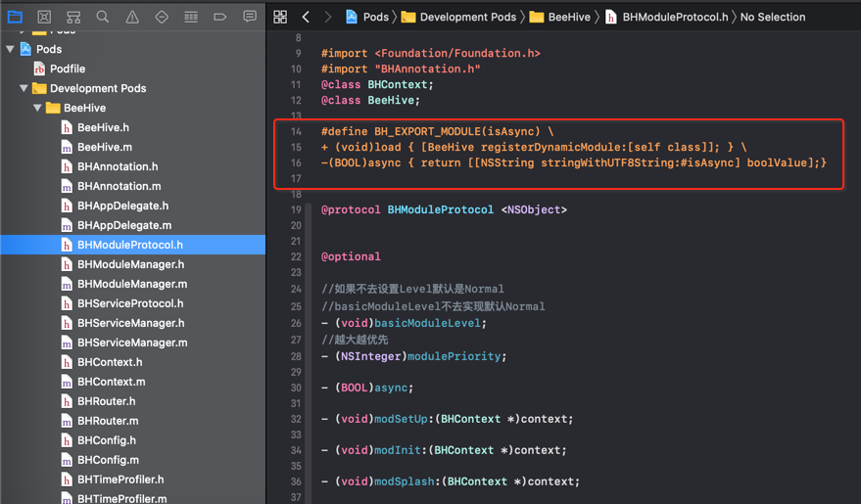
Task: Open BHConfig.h file
Action: pyautogui.click(x=107, y=440)
